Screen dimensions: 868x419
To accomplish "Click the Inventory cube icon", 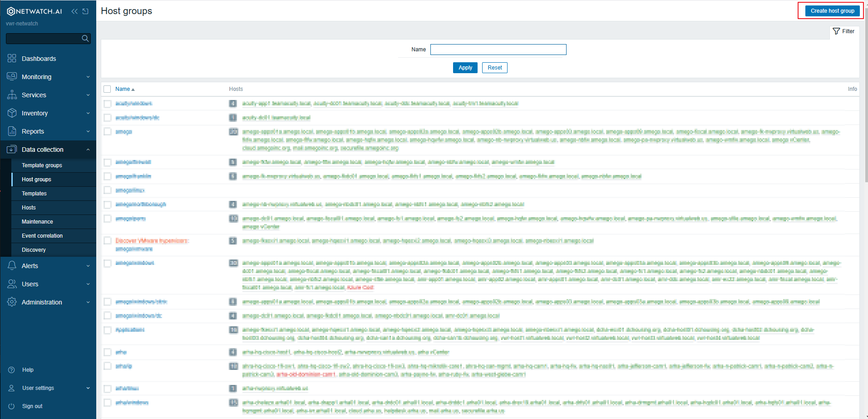I will 12,113.
